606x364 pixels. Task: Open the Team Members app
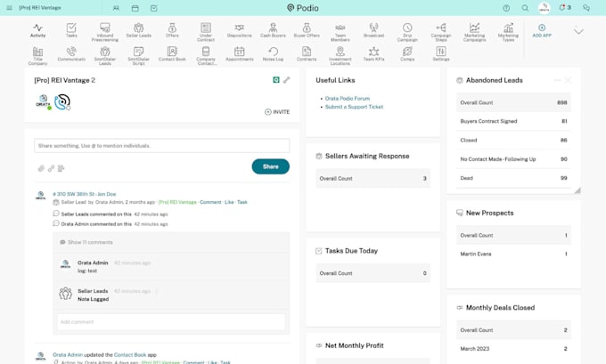pyautogui.click(x=340, y=32)
